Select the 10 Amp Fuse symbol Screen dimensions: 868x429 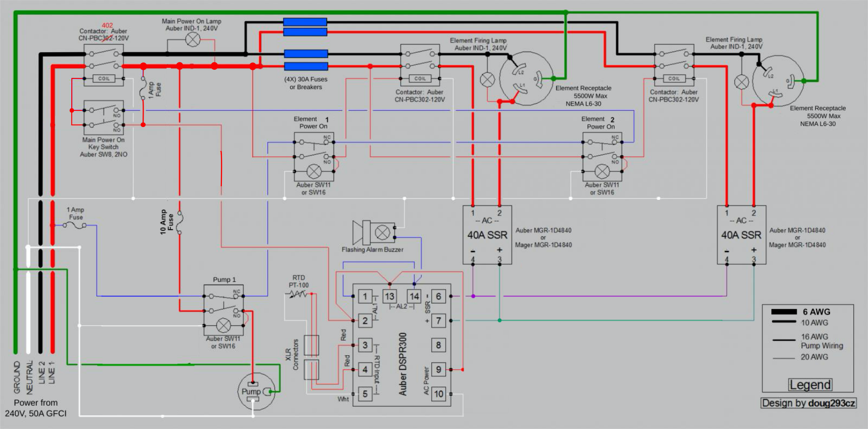coord(179,222)
